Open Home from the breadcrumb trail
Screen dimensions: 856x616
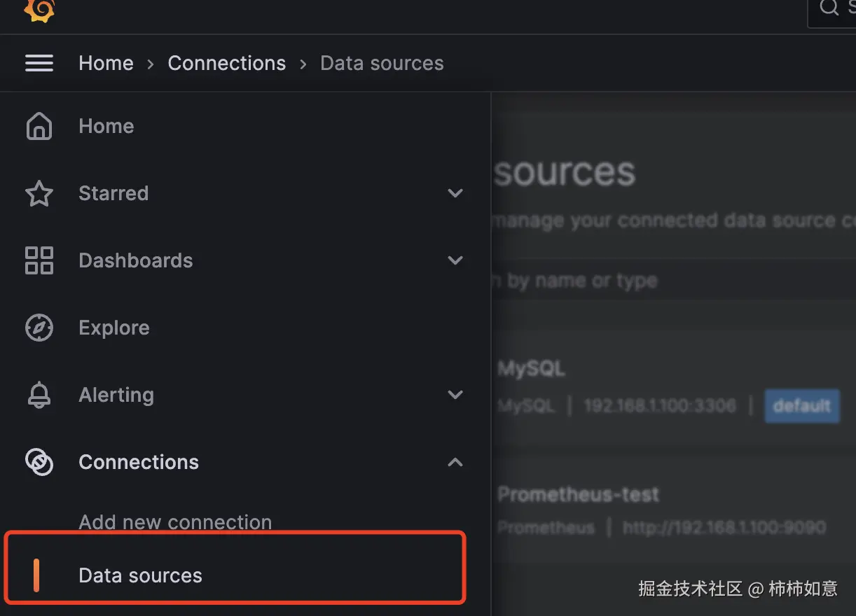[106, 63]
